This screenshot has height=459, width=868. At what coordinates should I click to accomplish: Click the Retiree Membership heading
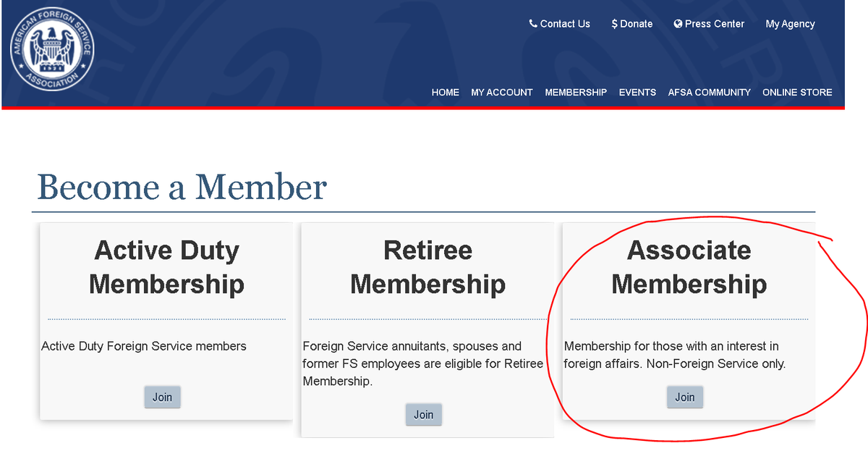coord(428,267)
